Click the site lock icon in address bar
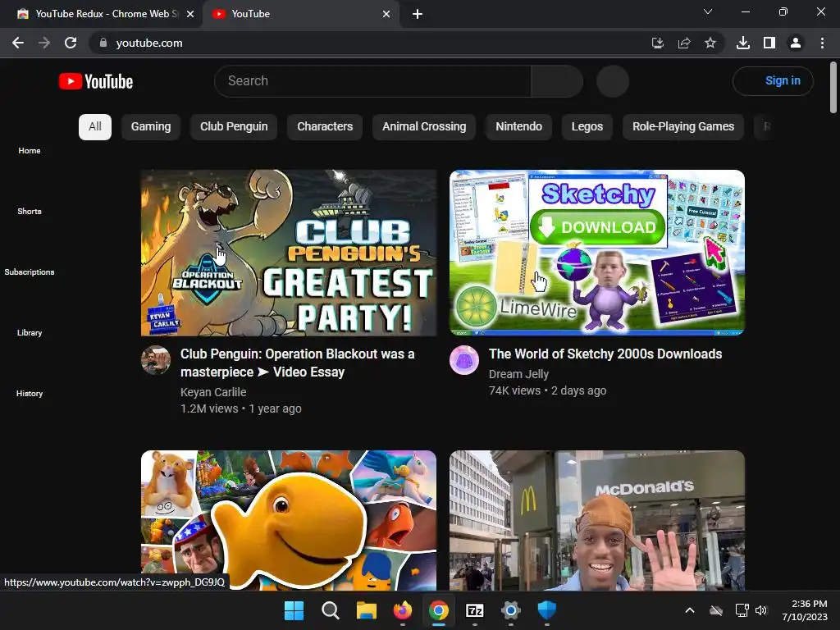Viewport: 840px width, 630px height. click(103, 43)
